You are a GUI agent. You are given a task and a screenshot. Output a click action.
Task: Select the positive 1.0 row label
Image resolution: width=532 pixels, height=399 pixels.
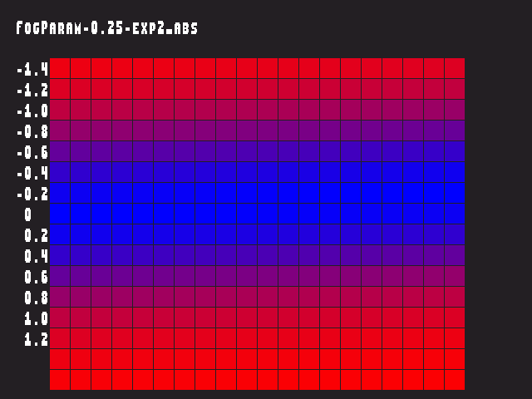tap(37, 318)
